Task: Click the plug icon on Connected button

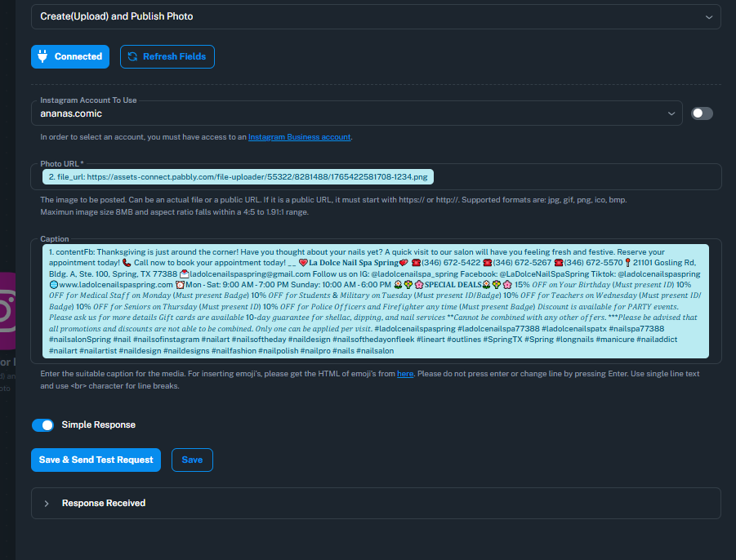Action: [x=42, y=56]
